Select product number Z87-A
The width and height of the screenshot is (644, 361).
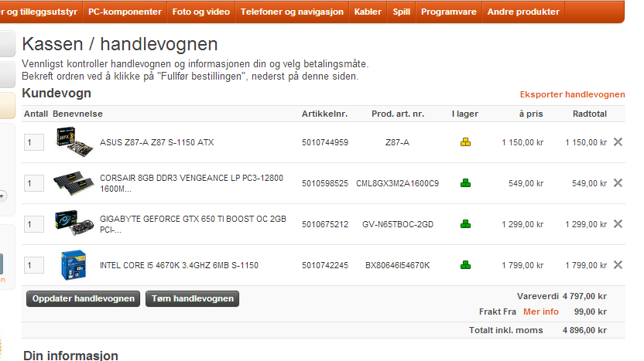[397, 142]
